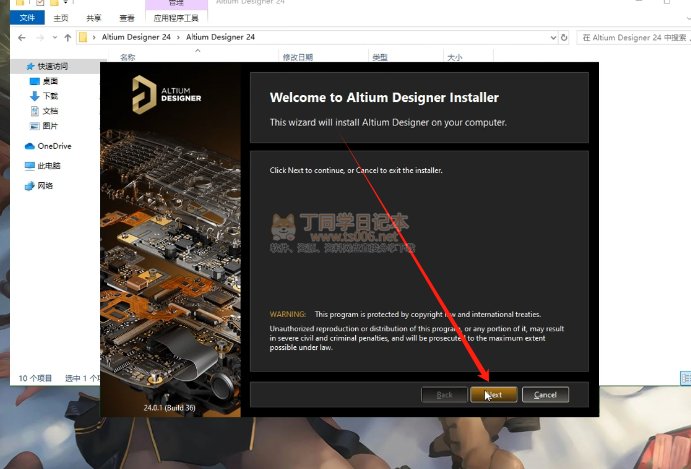This screenshot has height=469, width=691.
Task: Open recent locations dropdown arrow
Action: pos(55,37)
